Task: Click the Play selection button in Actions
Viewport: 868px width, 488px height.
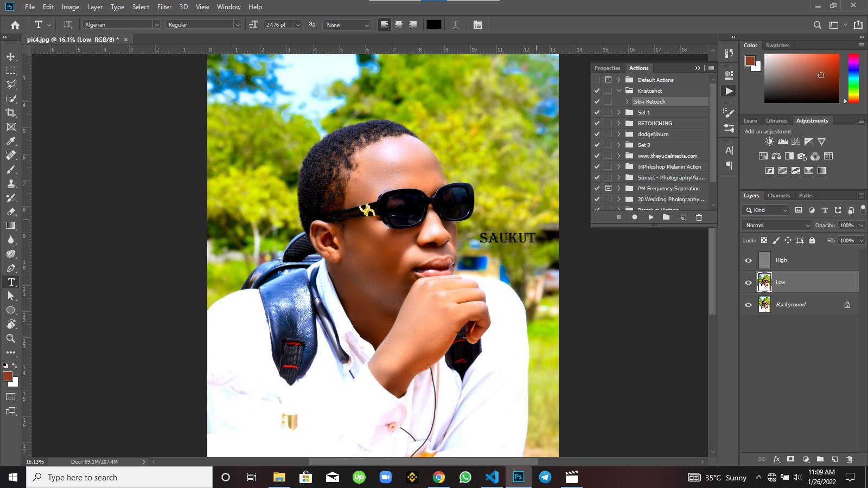Action: (651, 217)
